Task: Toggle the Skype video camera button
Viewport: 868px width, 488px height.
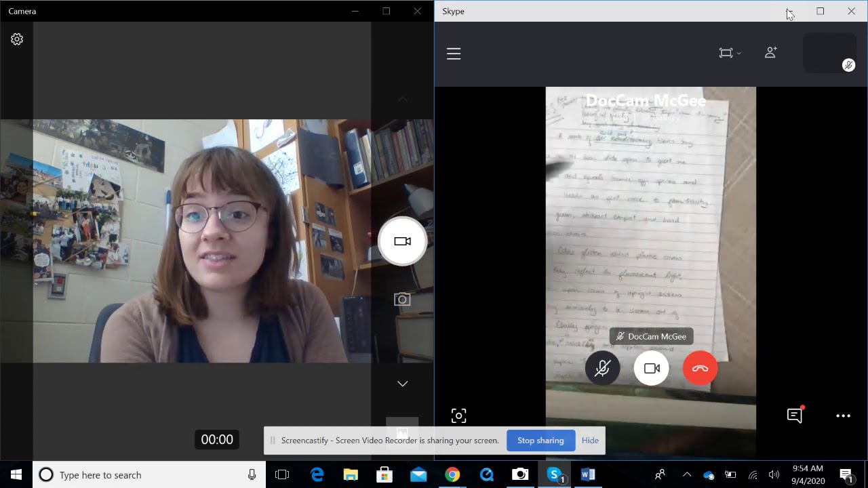Action: click(652, 369)
